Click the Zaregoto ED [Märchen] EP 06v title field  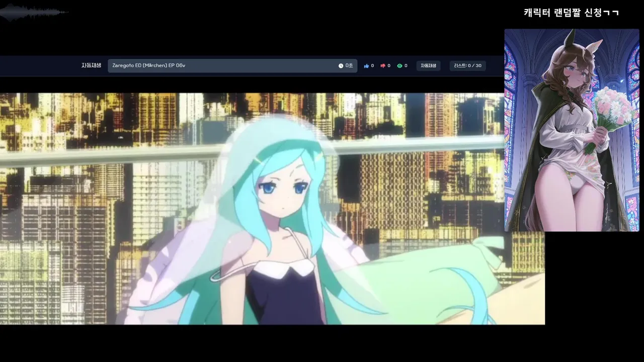[x=232, y=66]
